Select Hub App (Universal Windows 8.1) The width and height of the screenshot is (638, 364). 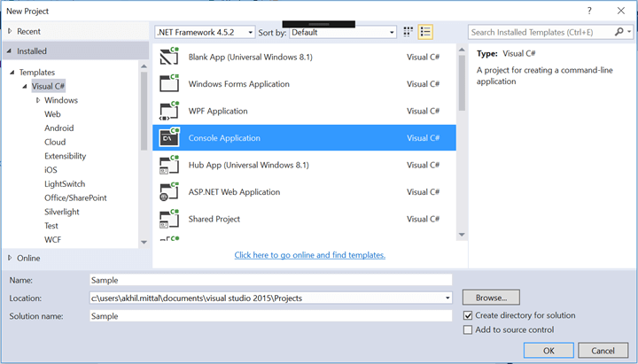click(249, 165)
